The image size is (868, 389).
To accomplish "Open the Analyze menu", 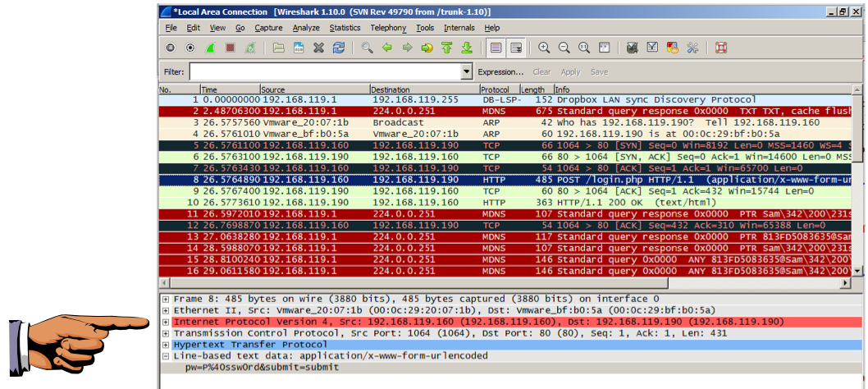I will click(x=306, y=28).
